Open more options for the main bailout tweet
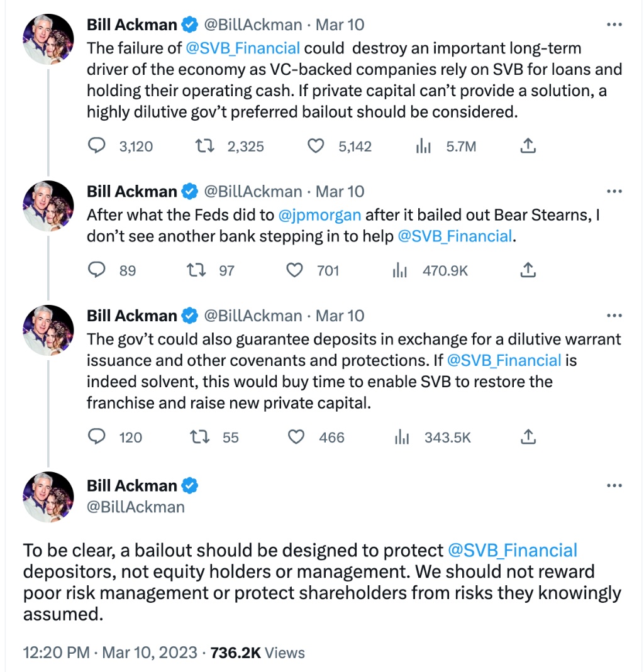The width and height of the screenshot is (644, 672). coord(614,485)
